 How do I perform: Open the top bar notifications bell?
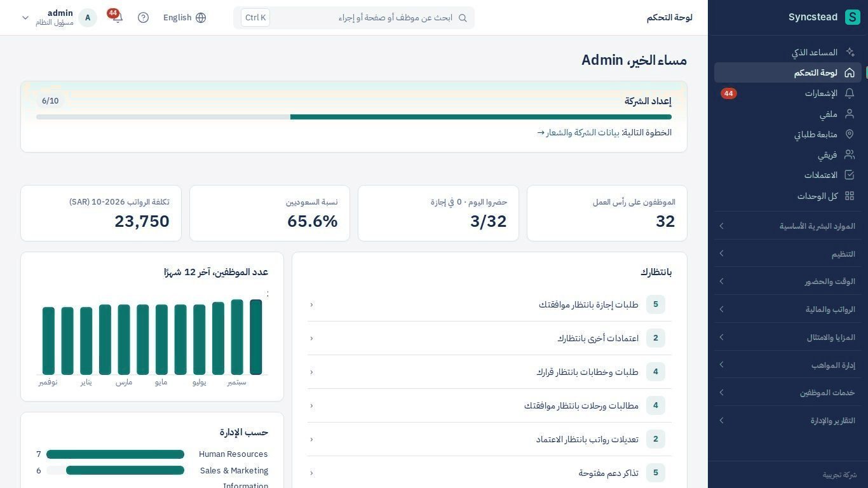(118, 18)
